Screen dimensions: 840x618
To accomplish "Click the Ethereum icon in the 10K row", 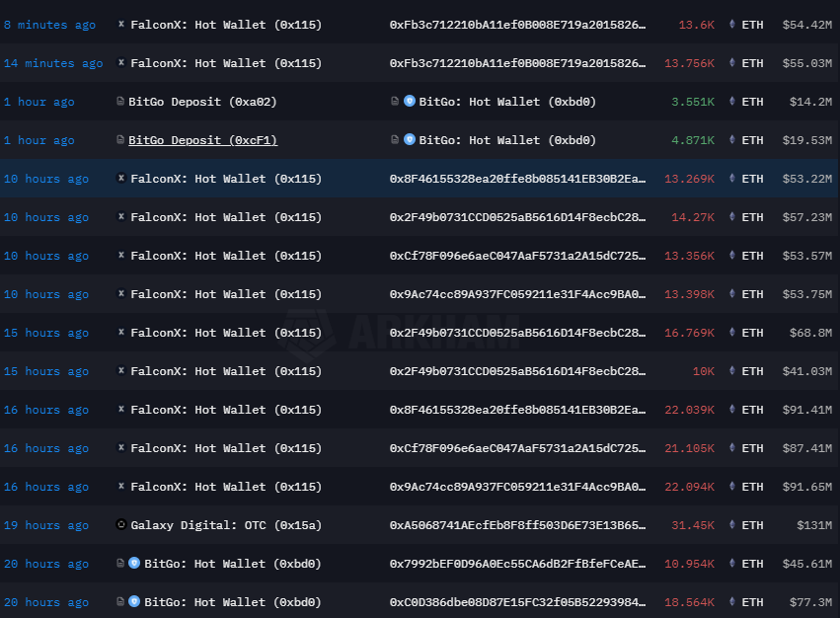I will [x=731, y=371].
